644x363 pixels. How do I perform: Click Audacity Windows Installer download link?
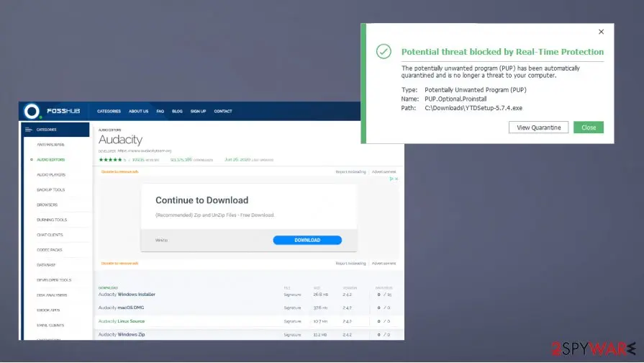click(x=127, y=295)
